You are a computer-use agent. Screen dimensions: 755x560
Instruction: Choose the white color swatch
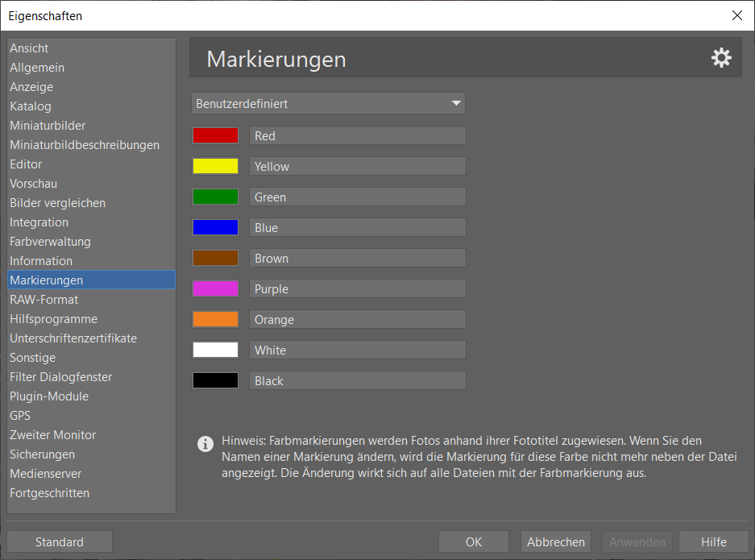[x=216, y=350]
